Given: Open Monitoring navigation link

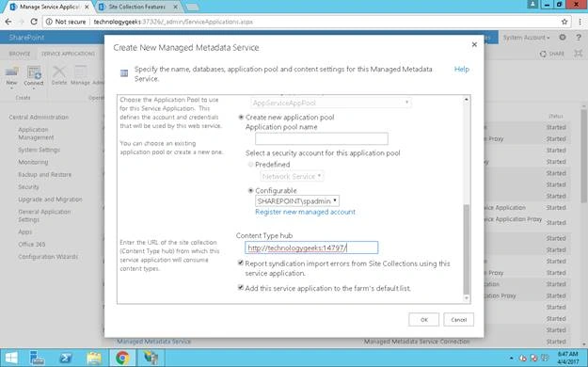Looking at the screenshot, I should point(33,162).
